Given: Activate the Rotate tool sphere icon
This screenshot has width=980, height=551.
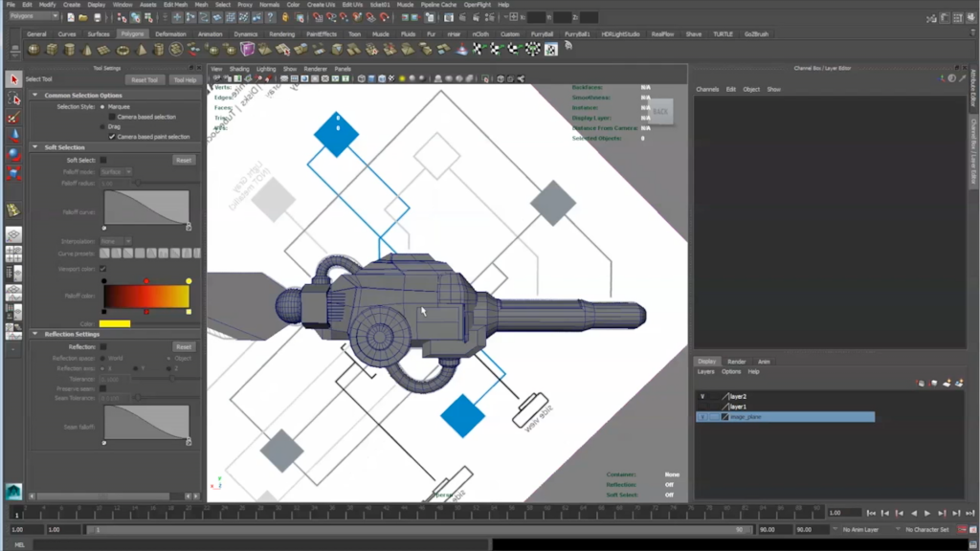Looking at the screenshot, I should [x=13, y=154].
